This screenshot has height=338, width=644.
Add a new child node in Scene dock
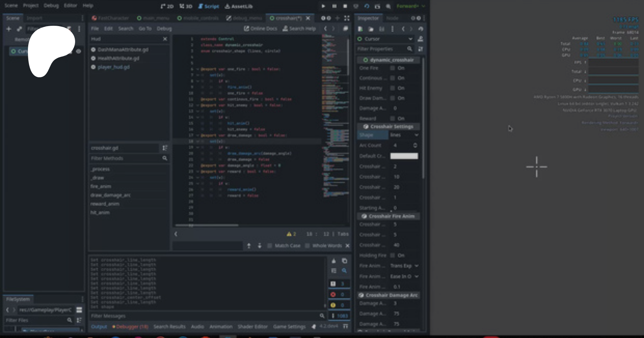coord(9,29)
